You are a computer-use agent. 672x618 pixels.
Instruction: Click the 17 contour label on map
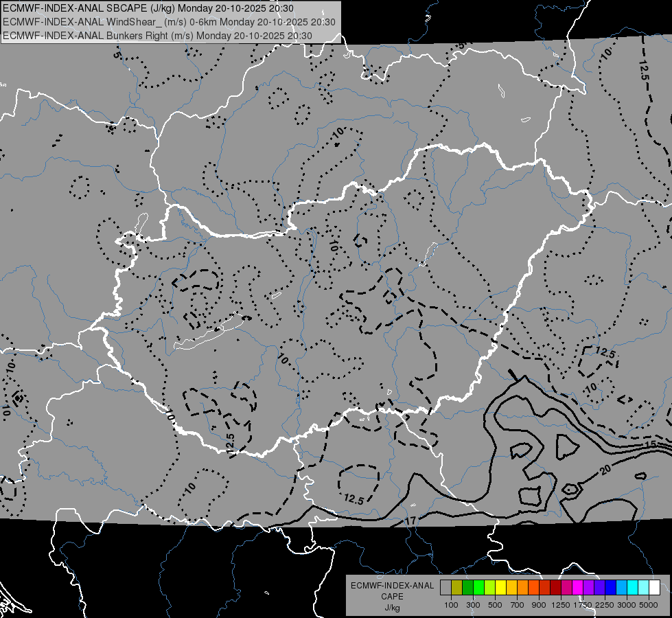[410, 520]
